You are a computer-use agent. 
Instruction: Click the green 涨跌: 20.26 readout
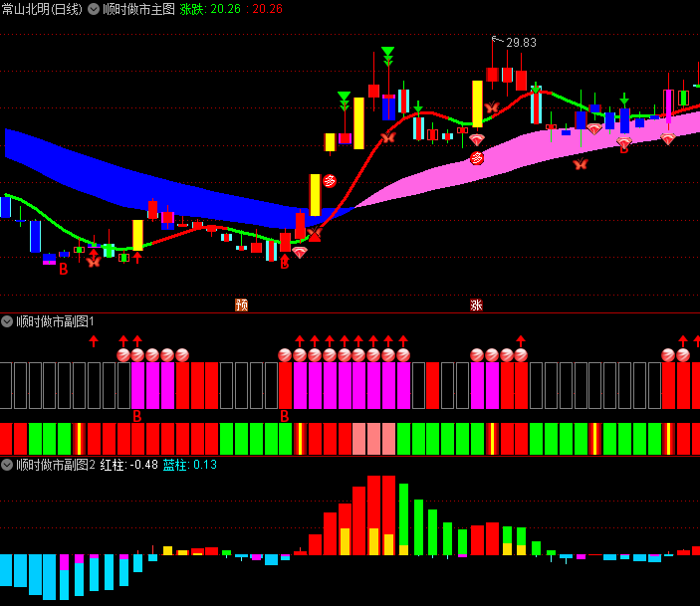[x=210, y=9]
